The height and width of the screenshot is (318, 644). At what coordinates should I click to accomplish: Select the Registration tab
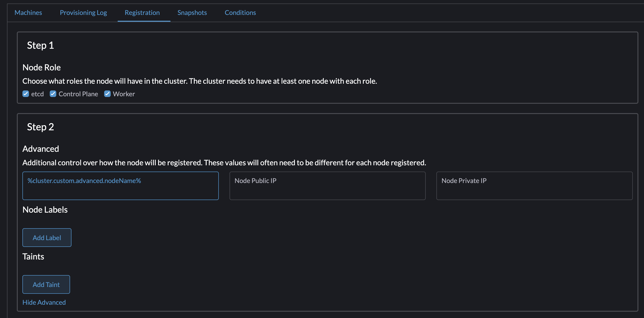click(x=142, y=13)
